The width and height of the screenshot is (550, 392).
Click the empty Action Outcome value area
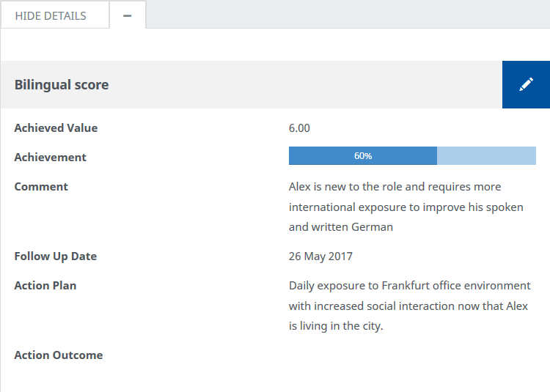(x=409, y=355)
